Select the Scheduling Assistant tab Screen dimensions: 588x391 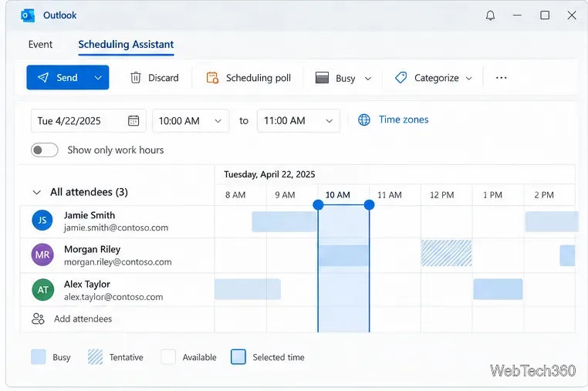coord(126,44)
